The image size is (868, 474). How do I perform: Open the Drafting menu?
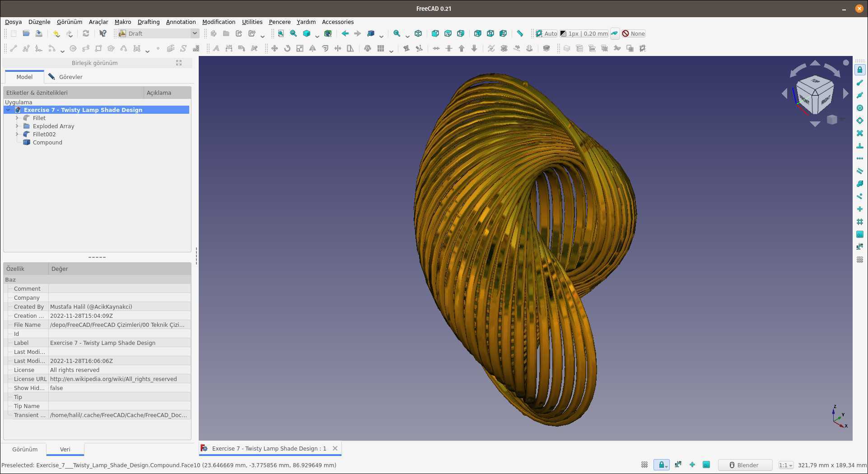click(148, 22)
